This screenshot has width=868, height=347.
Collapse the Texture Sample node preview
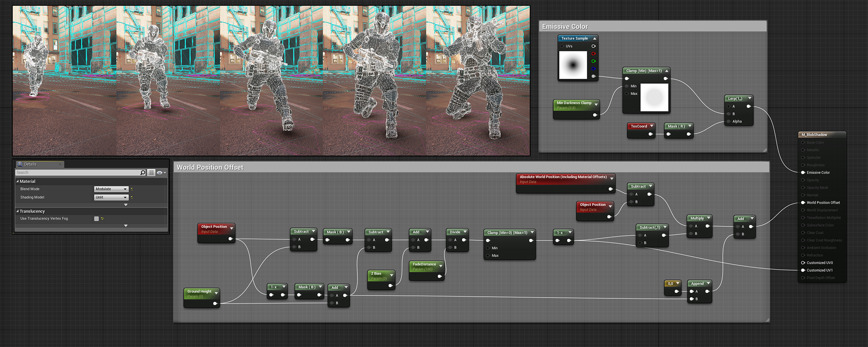click(x=595, y=39)
